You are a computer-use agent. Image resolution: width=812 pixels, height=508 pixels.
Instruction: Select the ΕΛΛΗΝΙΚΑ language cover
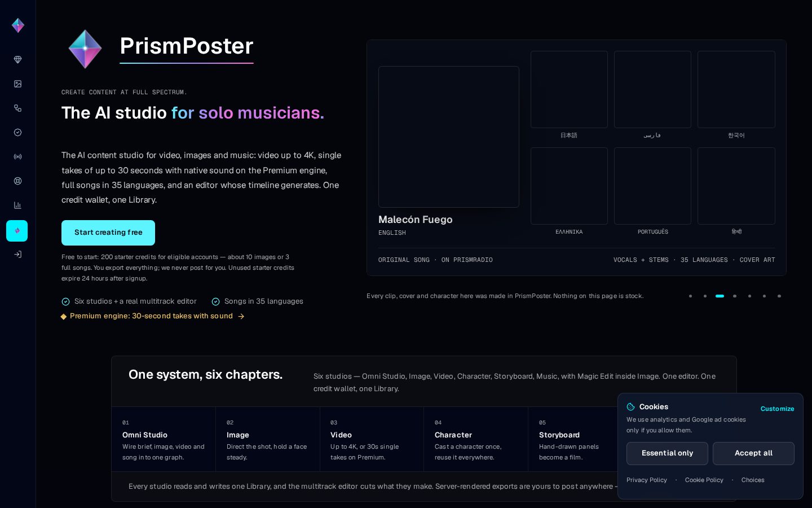(569, 186)
